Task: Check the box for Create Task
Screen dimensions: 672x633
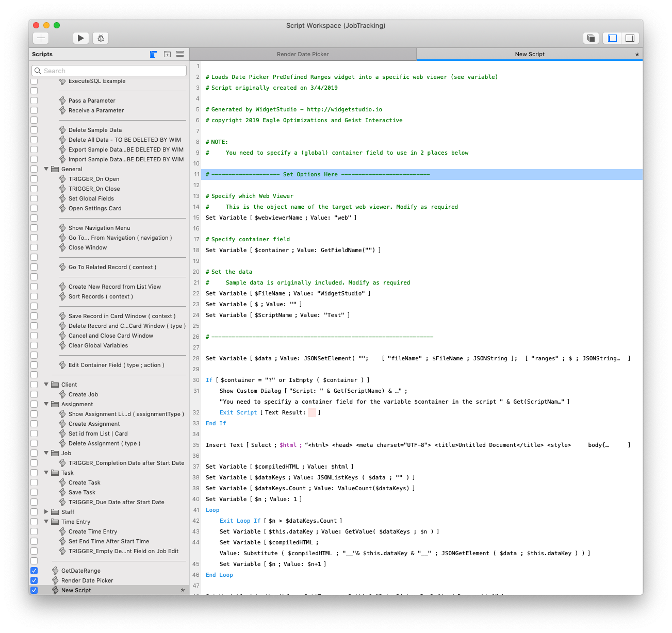Action: click(x=34, y=482)
